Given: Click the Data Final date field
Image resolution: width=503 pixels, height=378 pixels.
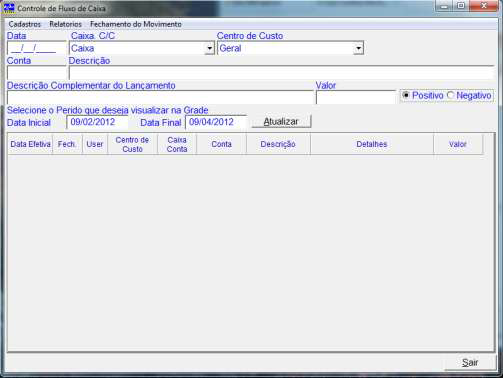Looking at the screenshot, I should (216, 122).
